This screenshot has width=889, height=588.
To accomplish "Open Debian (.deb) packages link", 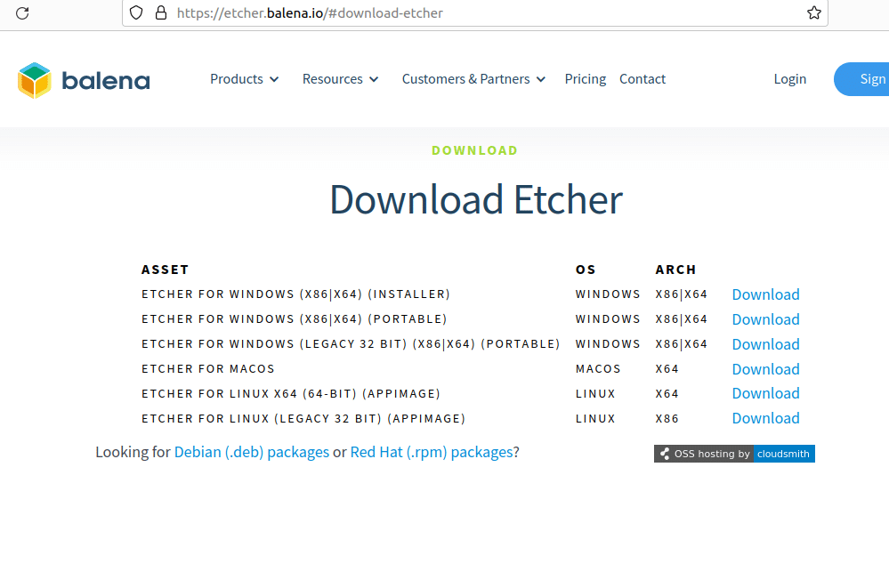I will click(252, 452).
